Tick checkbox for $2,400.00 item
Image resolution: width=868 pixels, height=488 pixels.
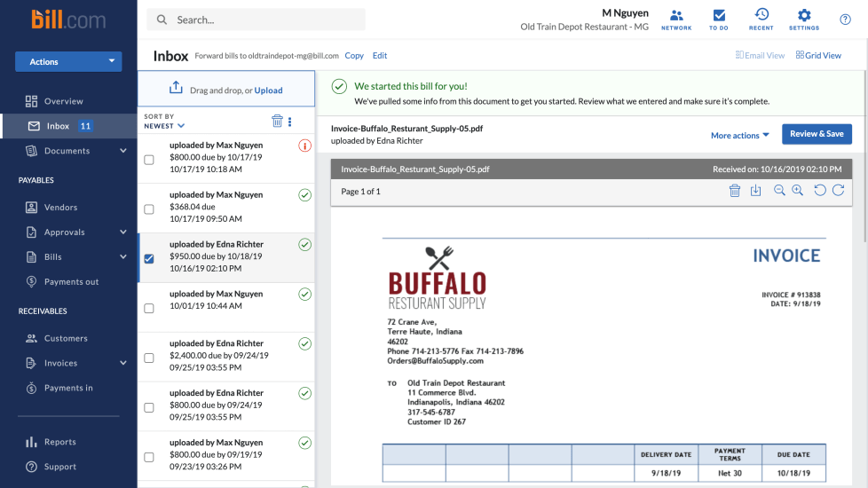point(149,358)
